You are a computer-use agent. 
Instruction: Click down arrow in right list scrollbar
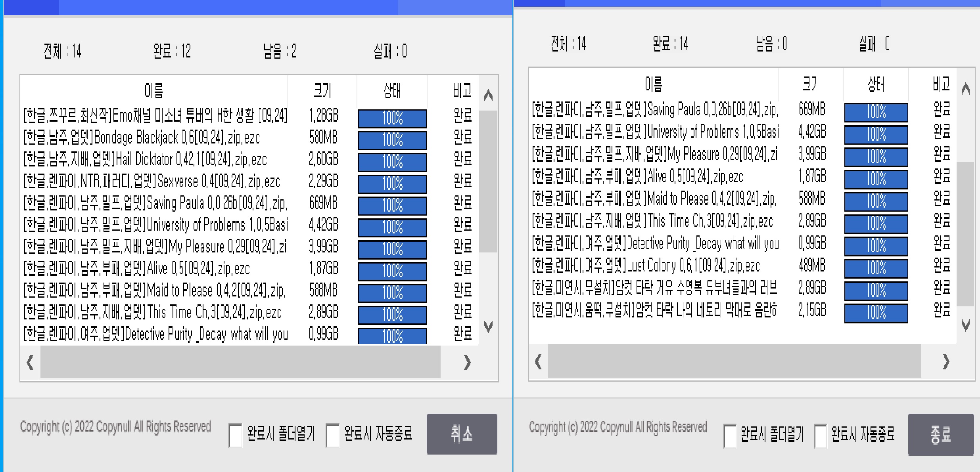point(966,325)
